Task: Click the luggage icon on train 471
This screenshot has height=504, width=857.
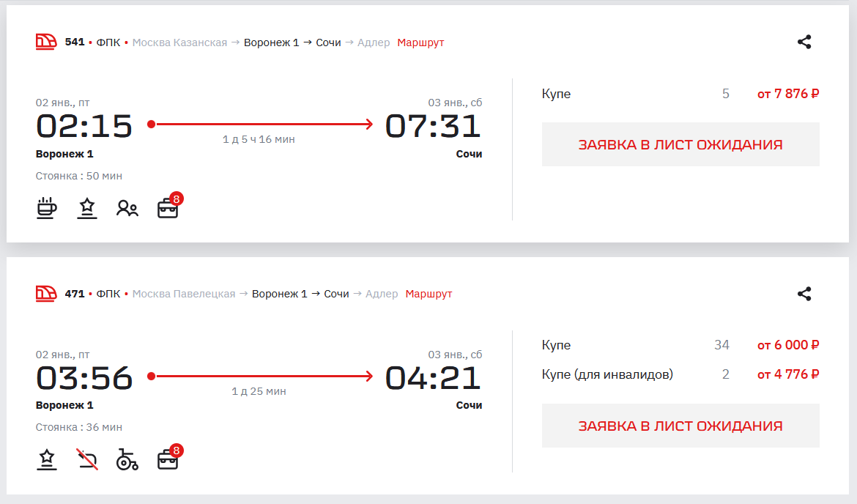Action: click(168, 460)
